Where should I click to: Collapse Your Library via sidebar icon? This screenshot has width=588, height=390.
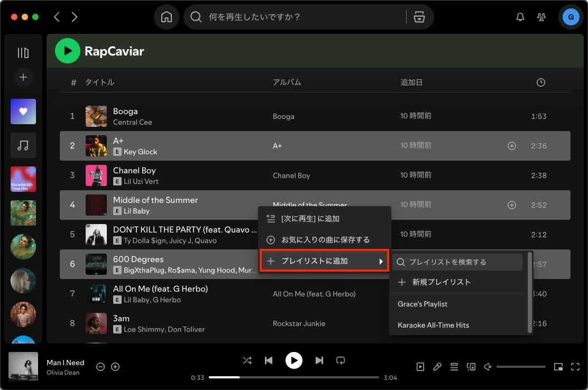click(x=23, y=52)
